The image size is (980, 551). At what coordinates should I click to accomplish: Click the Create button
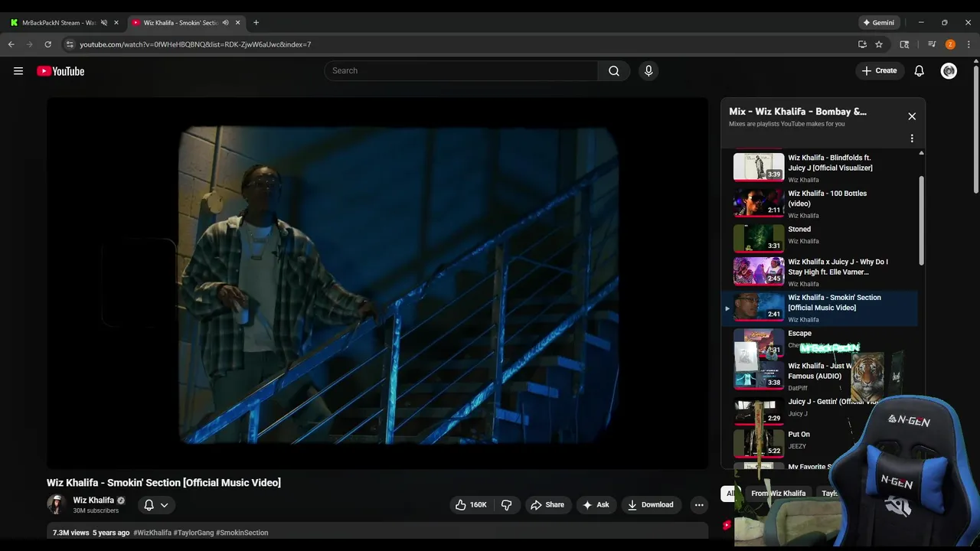coord(879,71)
